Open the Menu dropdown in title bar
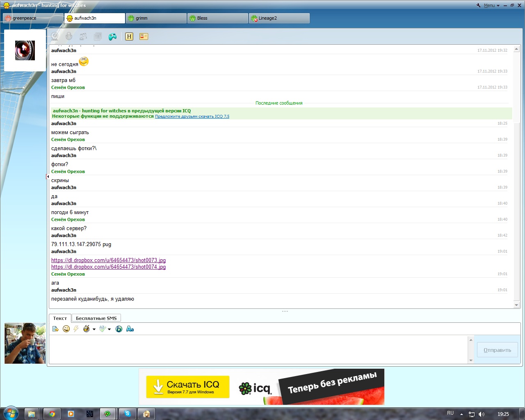This screenshot has width=525, height=420. coord(491,5)
